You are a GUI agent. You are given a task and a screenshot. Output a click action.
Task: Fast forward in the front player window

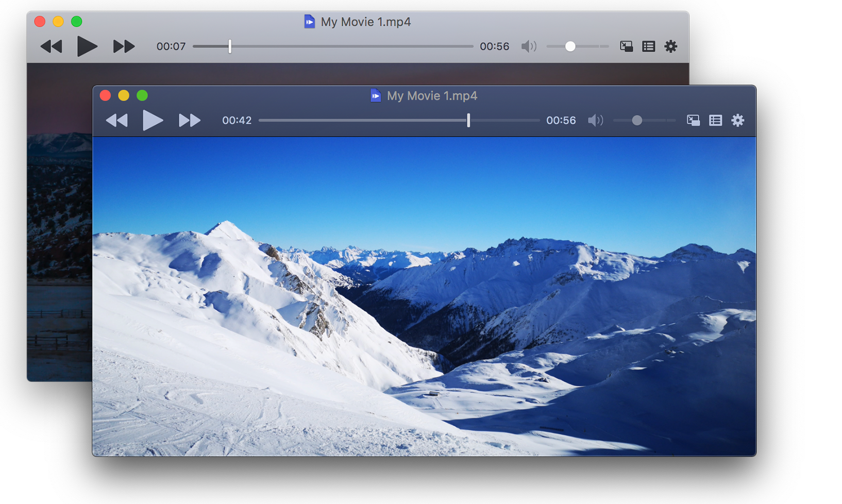pos(189,120)
